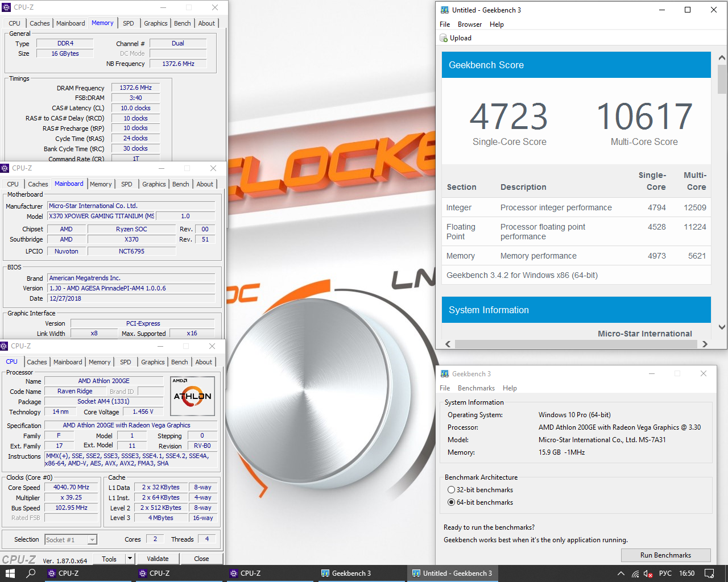Image resolution: width=728 pixels, height=582 pixels.
Task: Click the Core Voltage 1.456 V value
Action: pos(143,411)
